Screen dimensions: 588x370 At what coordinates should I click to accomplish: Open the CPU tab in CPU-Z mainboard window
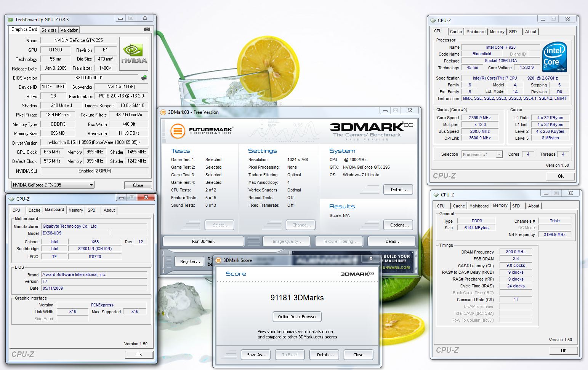click(16, 210)
